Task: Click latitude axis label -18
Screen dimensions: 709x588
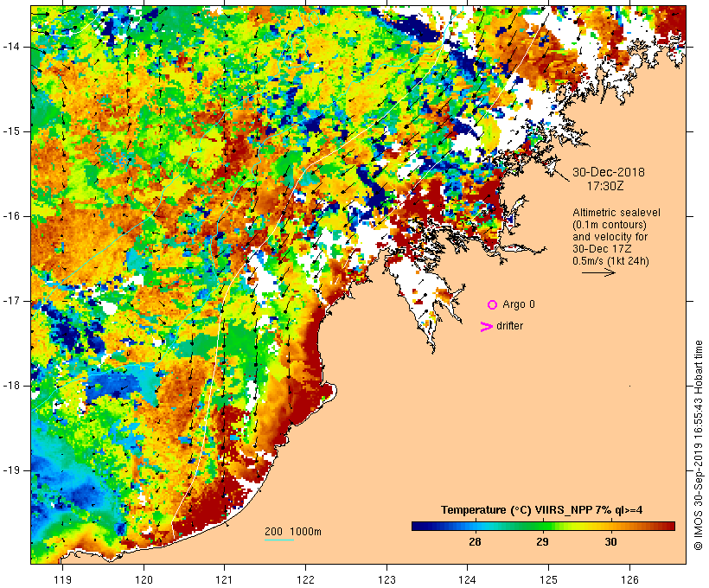Action: [x=11, y=386]
